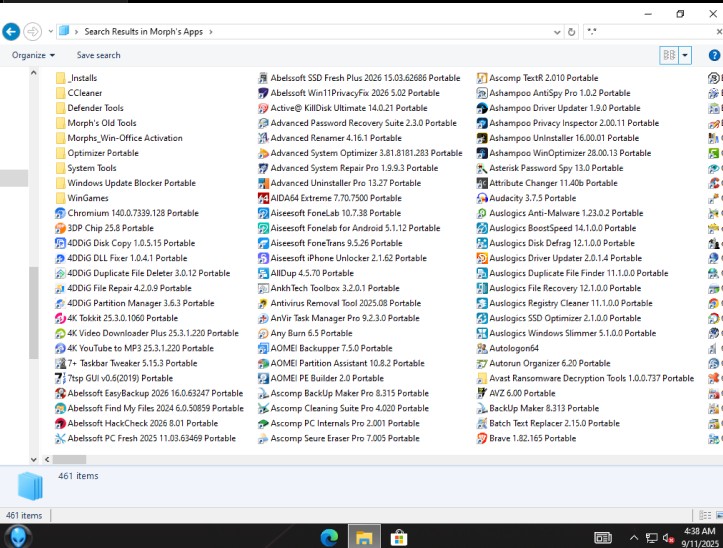The image size is (723, 548).
Task: Click File Explorer taskbar icon
Action: click(364, 537)
